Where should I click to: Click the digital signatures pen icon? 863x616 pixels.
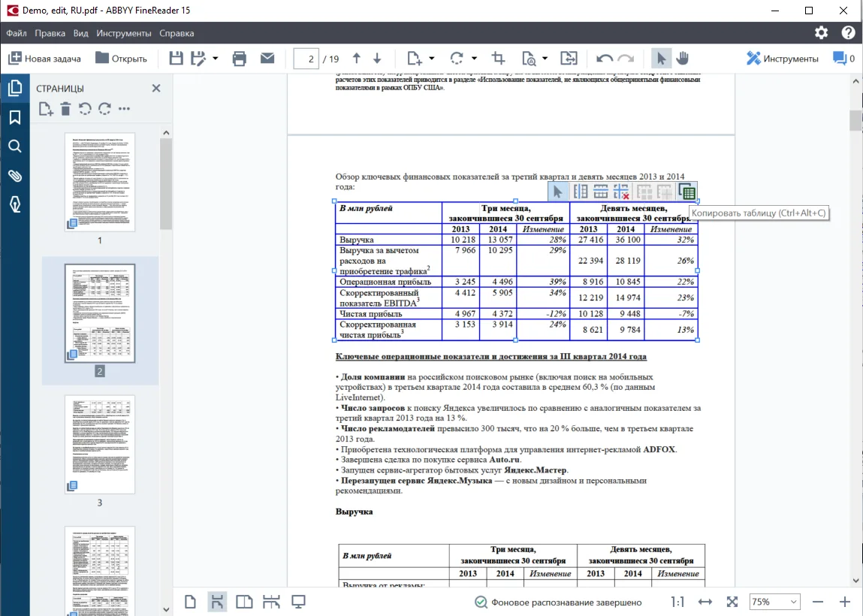click(14, 204)
